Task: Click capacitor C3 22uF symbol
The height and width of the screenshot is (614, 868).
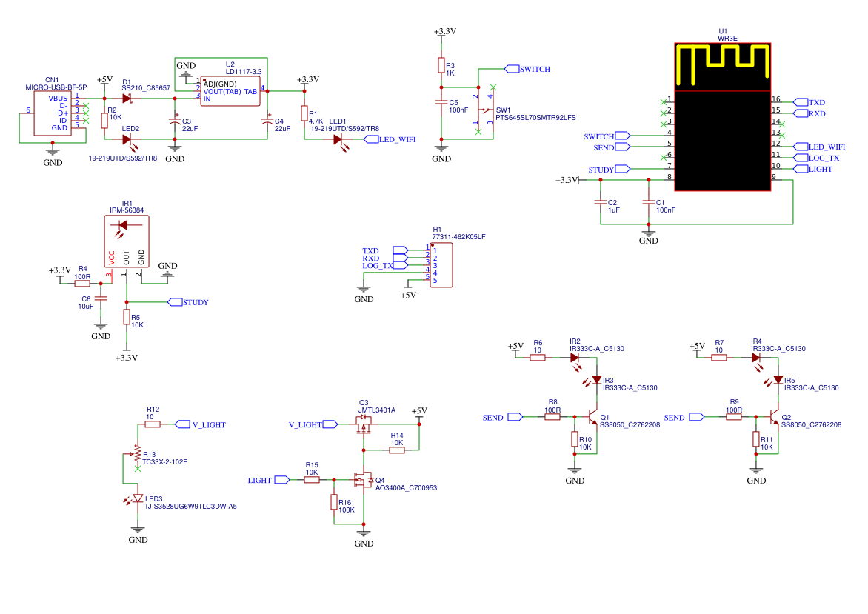Action: [x=175, y=121]
